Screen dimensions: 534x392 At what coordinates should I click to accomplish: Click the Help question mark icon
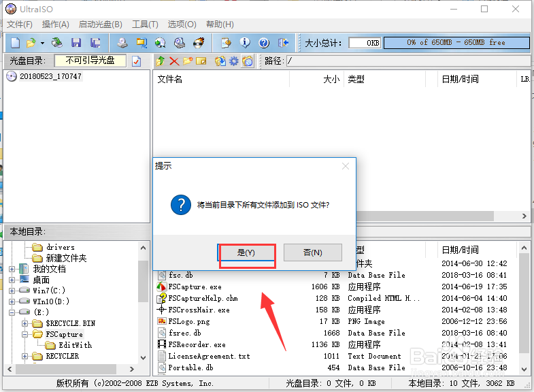(x=264, y=43)
